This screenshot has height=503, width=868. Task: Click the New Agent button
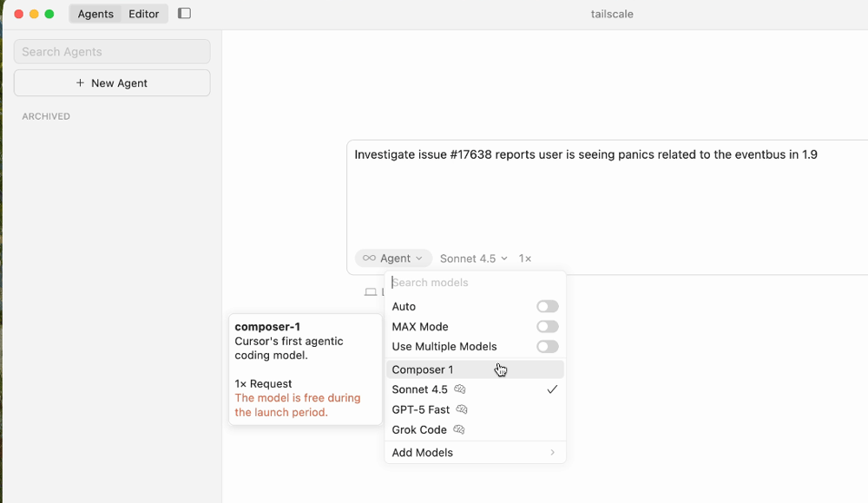pos(112,83)
